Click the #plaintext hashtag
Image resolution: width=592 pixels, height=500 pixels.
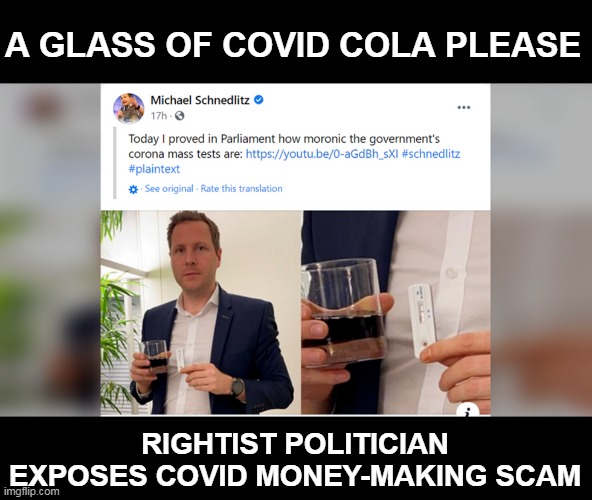click(x=154, y=169)
